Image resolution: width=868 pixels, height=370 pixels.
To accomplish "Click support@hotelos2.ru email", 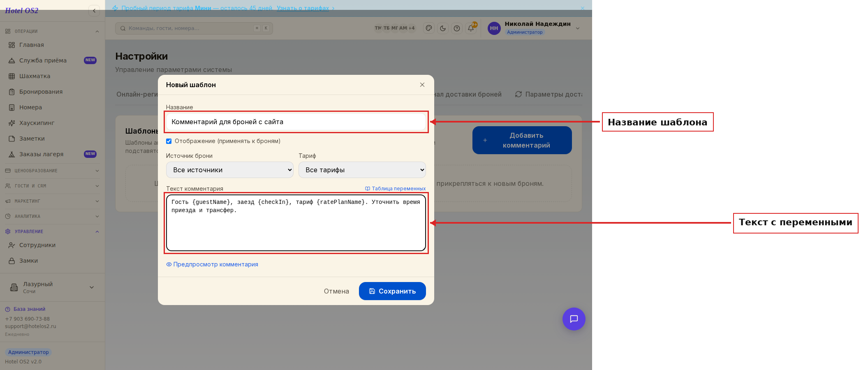I will [x=30, y=326].
